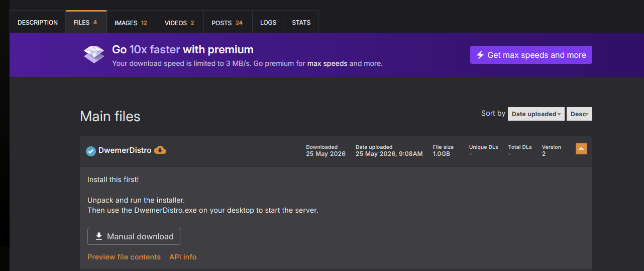Open the Date uploaded sort dropdown

[x=536, y=114]
